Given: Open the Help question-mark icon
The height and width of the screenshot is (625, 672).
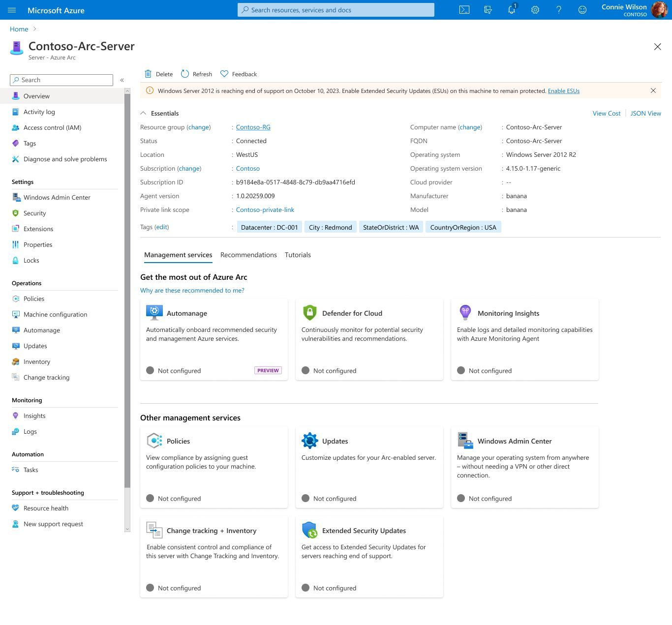Looking at the screenshot, I should 558,9.
